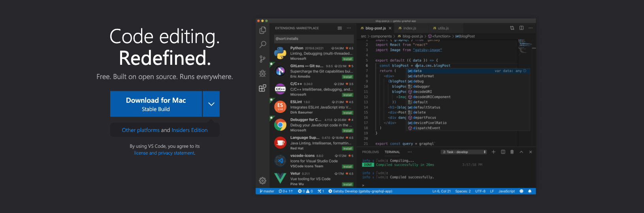Click 'Spaces: 2' in the status bar

pos(463,191)
